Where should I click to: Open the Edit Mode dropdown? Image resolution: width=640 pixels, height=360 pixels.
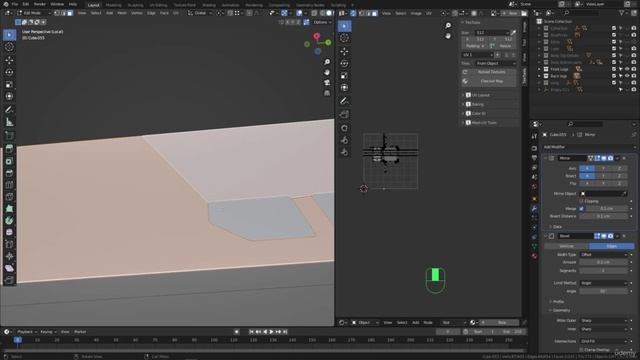[x=34, y=13]
